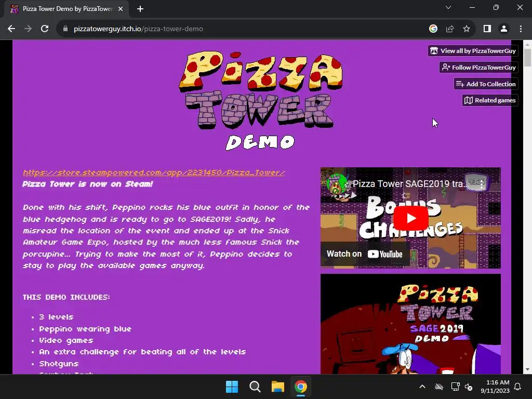The height and width of the screenshot is (399, 532).
Task: Open a new tab with plus button
Action: pos(140,9)
